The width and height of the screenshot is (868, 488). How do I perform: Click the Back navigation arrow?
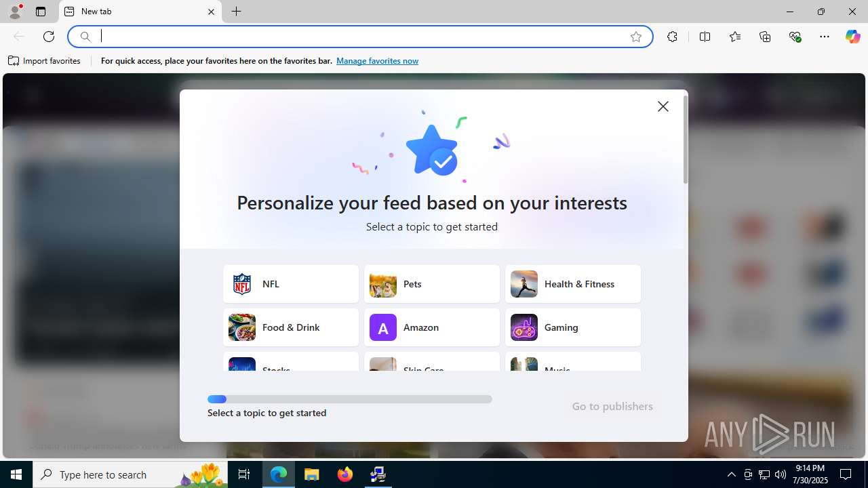(x=19, y=37)
